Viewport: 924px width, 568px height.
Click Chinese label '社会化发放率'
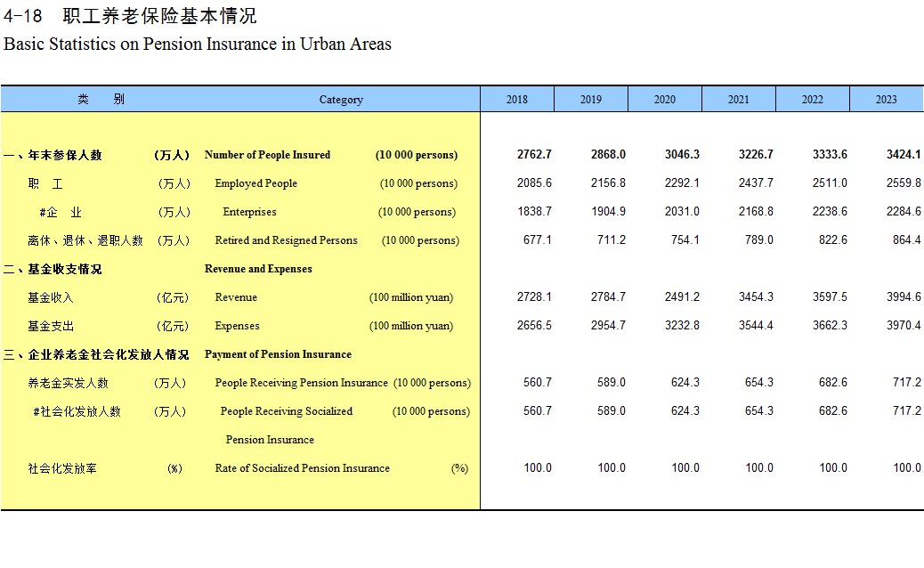coord(62,468)
